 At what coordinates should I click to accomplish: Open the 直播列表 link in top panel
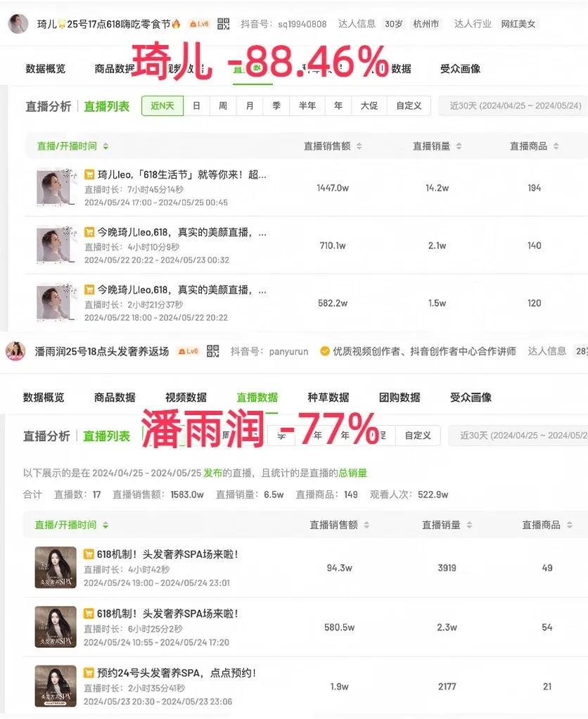click(106, 106)
